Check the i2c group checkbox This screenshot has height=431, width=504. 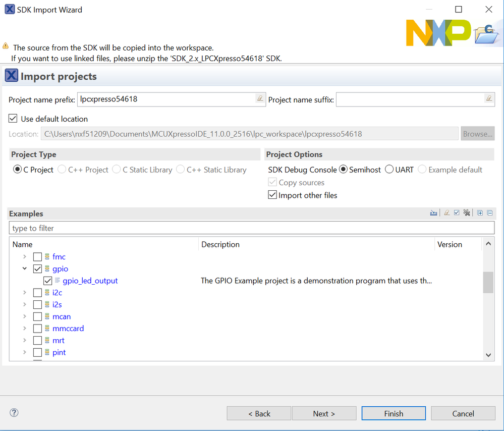tap(38, 293)
